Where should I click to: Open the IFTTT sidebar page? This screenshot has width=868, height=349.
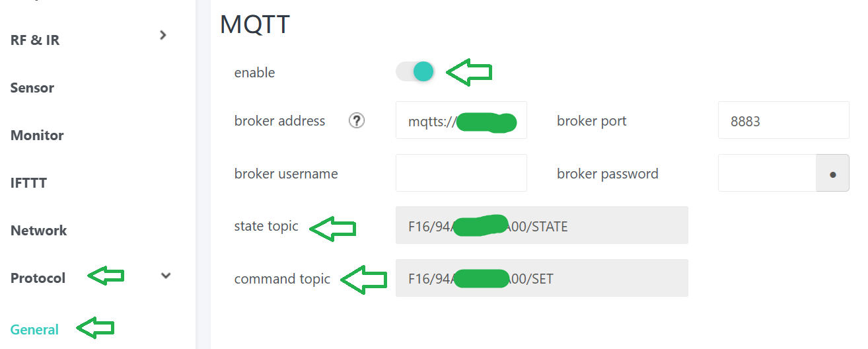click(x=28, y=183)
